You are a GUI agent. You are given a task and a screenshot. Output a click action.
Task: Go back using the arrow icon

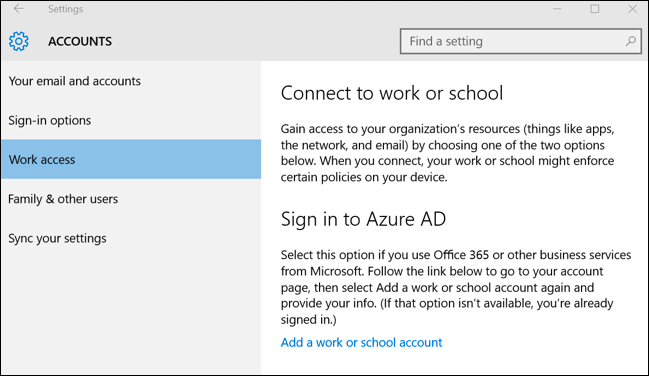tap(19, 9)
